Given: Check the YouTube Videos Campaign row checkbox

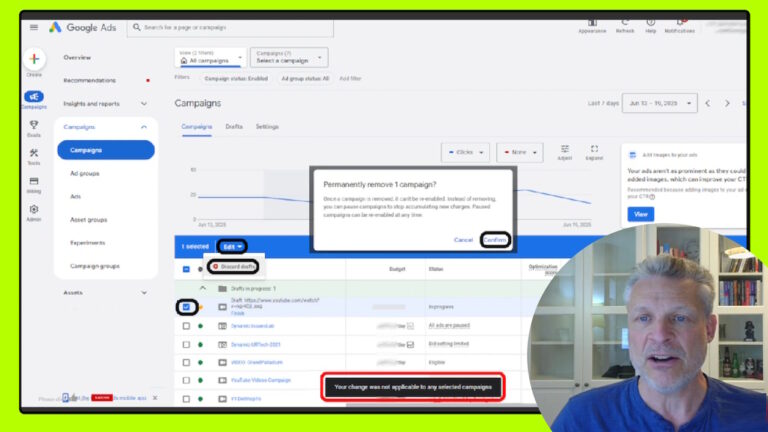Looking at the screenshot, I should pyautogui.click(x=186, y=380).
